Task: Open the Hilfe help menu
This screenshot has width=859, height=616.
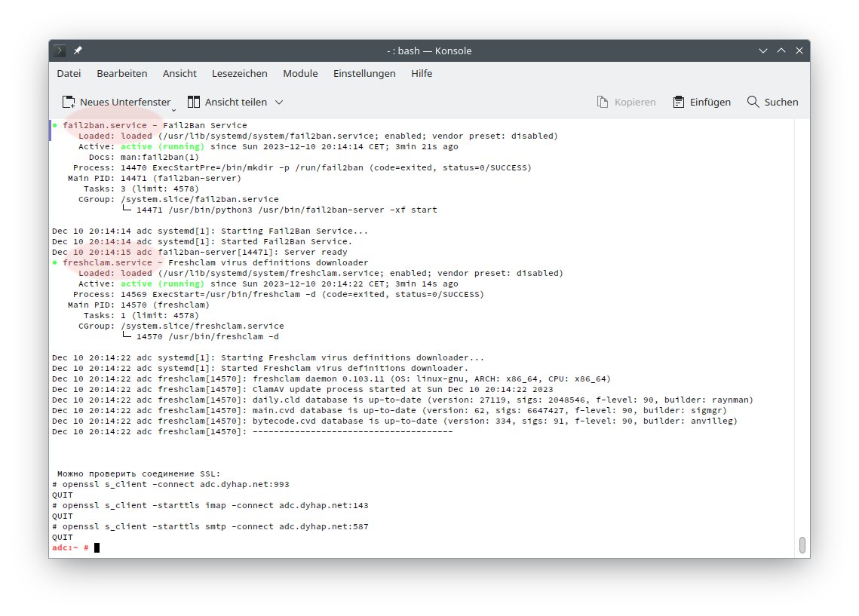Action: coord(422,73)
